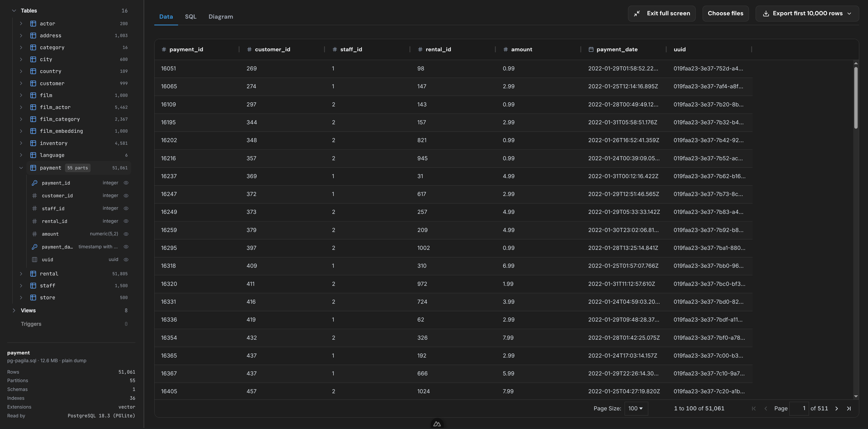Screen dimensions: 868x429
Task: Click Exit full screen button
Action: tap(661, 13)
